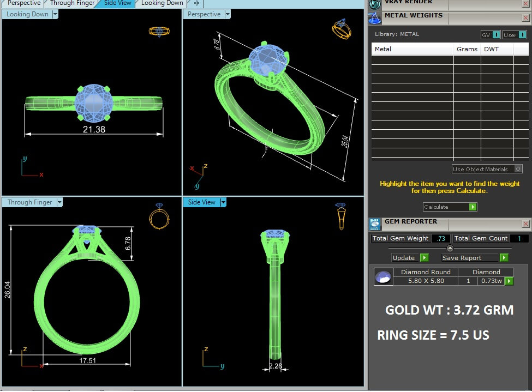This screenshot has height=392, width=532.
Task: Click the V-Ray Render panel icon
Action: [x=374, y=4]
